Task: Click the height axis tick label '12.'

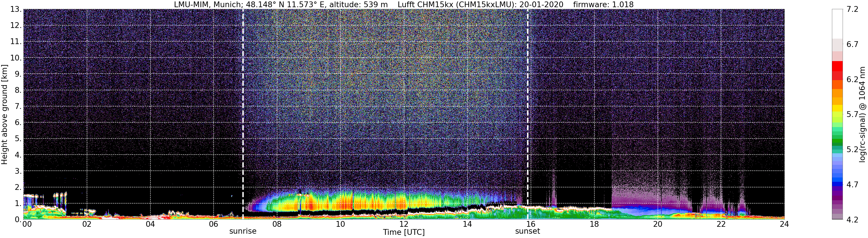Action: tap(16, 26)
